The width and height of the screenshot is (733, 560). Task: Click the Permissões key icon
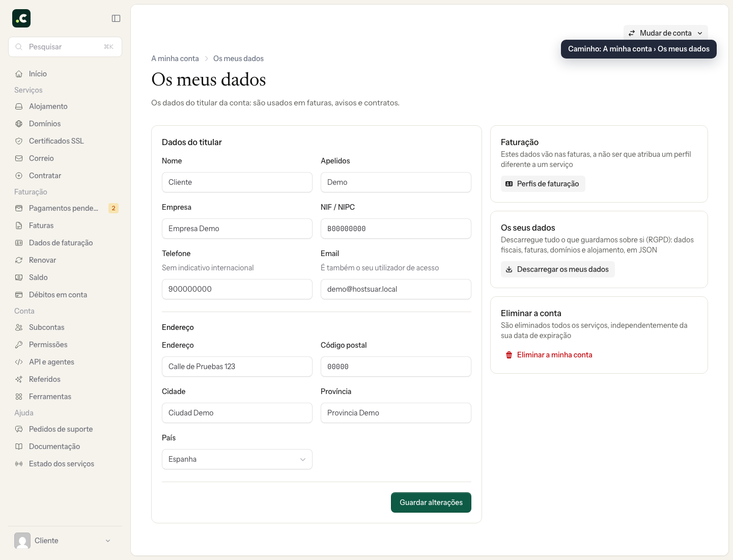(19, 345)
